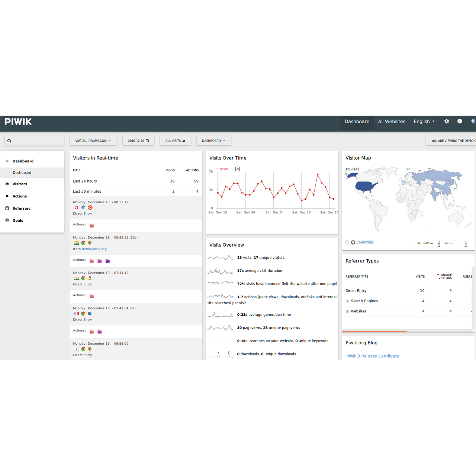Image resolution: width=476 pixels, height=476 pixels.
Task: Open the VIRTUAL-DRUMS.COM website selector
Action: coord(93,141)
